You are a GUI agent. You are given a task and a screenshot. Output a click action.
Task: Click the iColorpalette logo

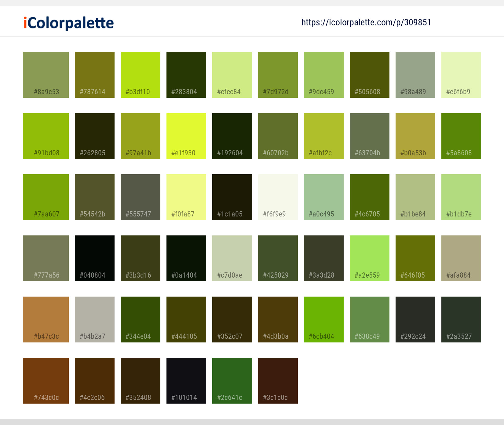point(69,23)
